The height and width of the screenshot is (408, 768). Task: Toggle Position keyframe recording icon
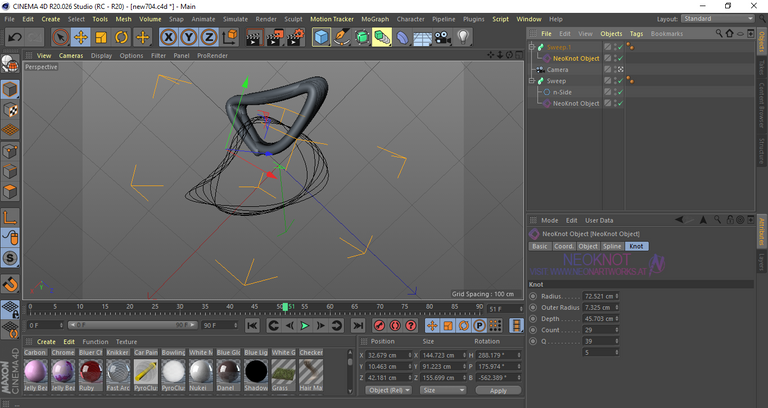click(x=432, y=325)
